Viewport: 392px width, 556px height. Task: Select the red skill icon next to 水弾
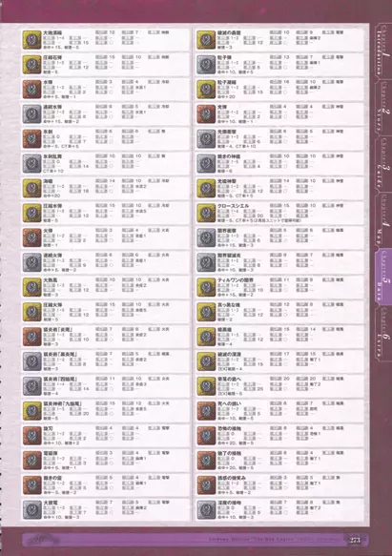[31, 89]
